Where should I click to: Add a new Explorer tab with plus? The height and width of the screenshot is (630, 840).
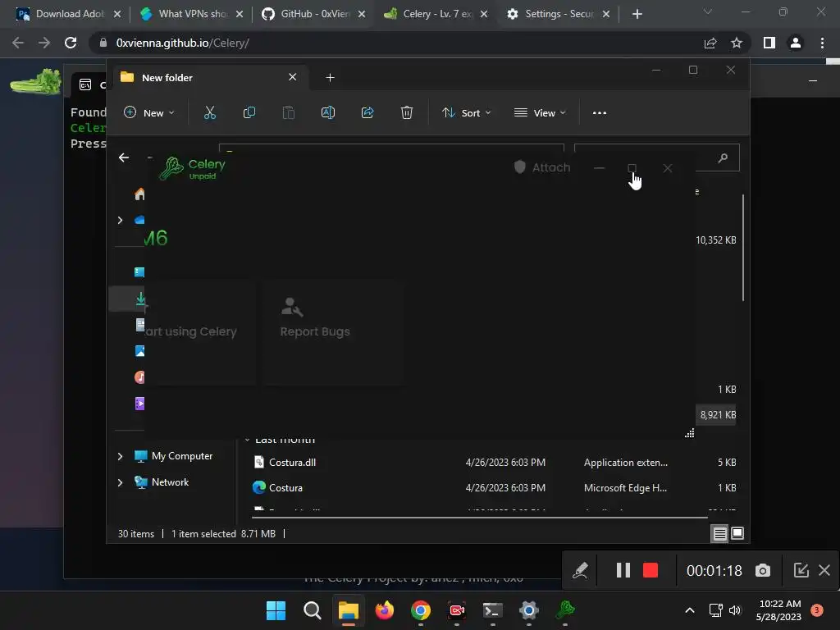[x=330, y=78]
